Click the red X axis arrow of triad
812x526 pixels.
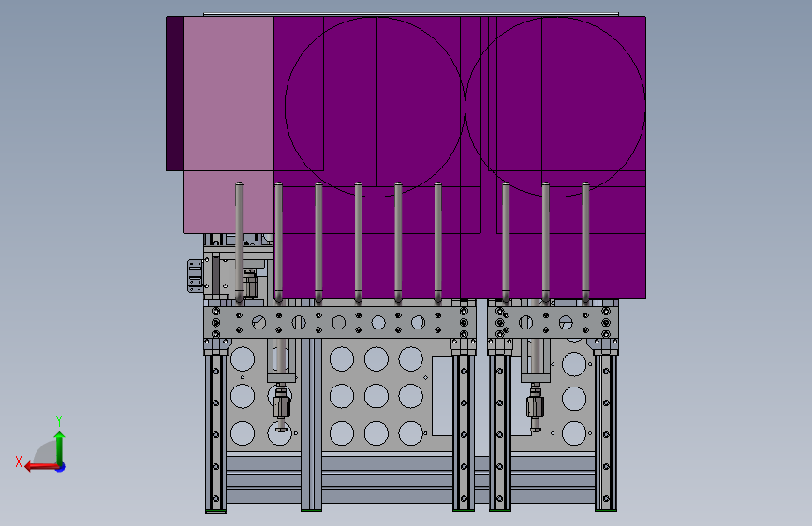(x=41, y=467)
